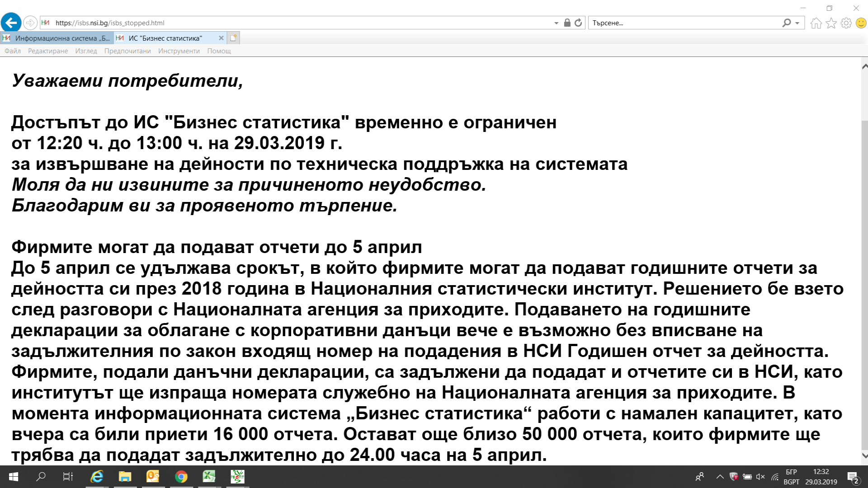Open Task View on the taskbar
This screenshot has height=488, width=868.
(x=68, y=477)
